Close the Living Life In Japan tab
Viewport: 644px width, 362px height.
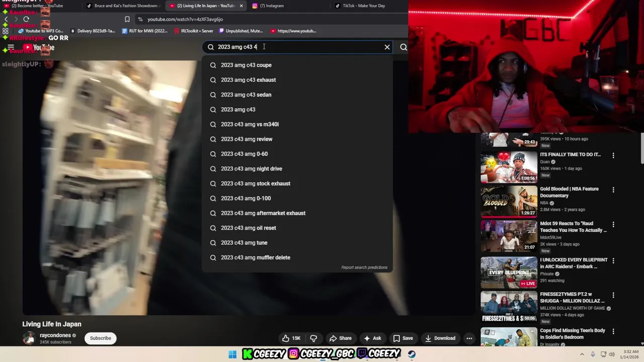[x=242, y=6]
